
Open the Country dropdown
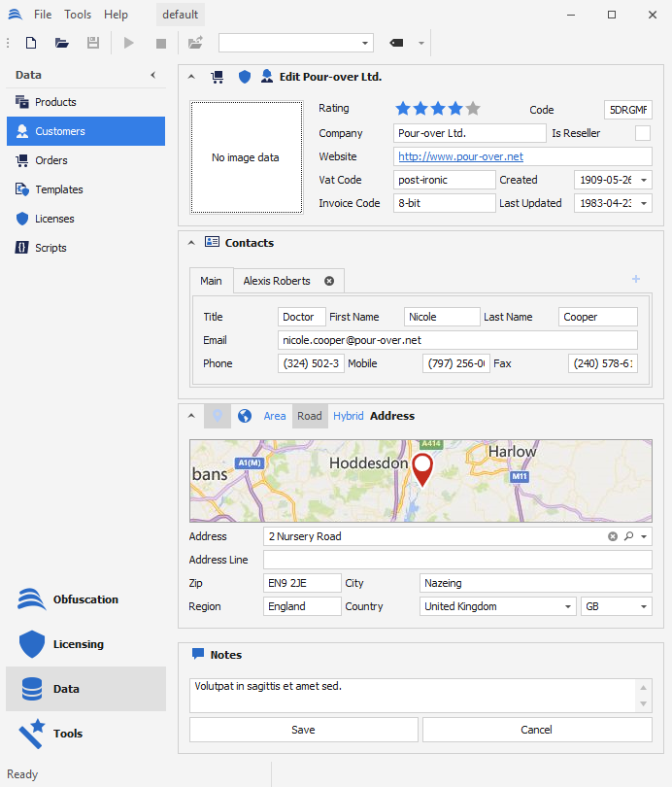(x=568, y=606)
